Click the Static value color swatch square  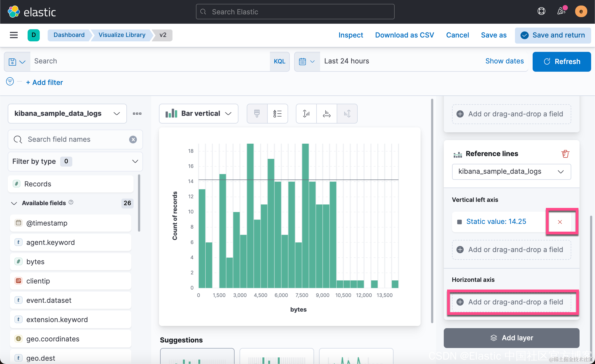[x=459, y=222]
